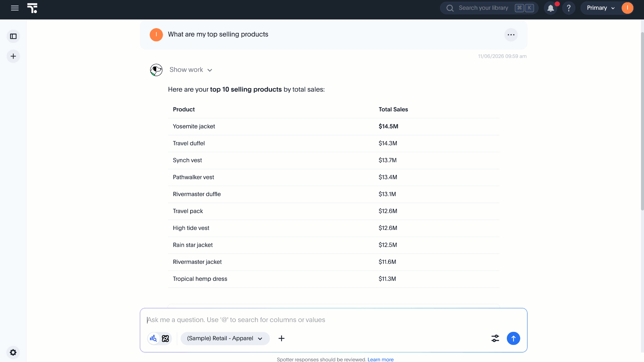Image resolution: width=644 pixels, height=362 pixels.
Task: Open the notifications bell
Action: tap(551, 8)
